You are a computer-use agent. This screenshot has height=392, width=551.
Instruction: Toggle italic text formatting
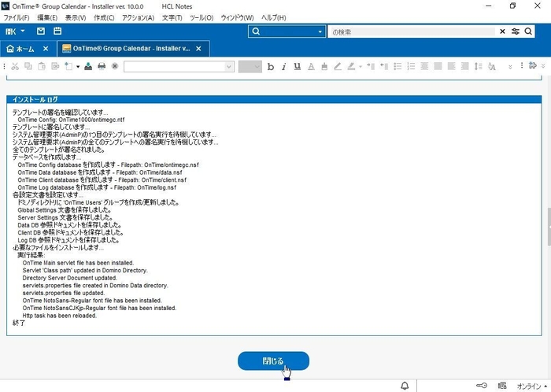click(284, 66)
